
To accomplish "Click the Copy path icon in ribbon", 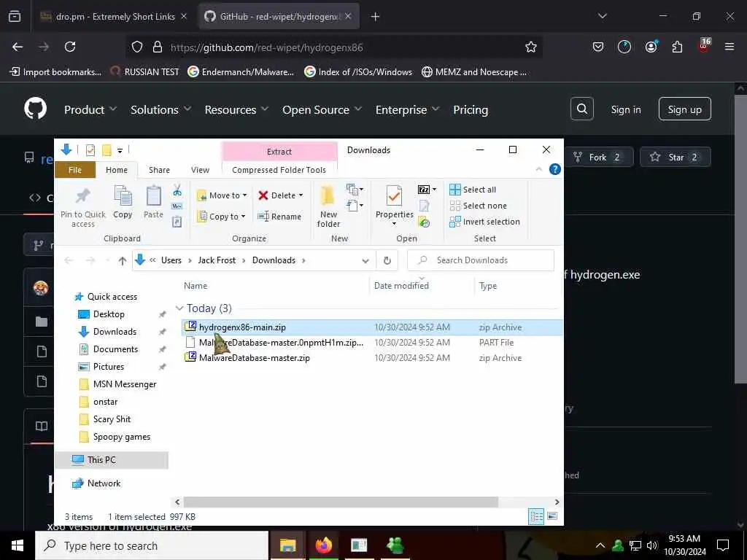I will [177, 206].
